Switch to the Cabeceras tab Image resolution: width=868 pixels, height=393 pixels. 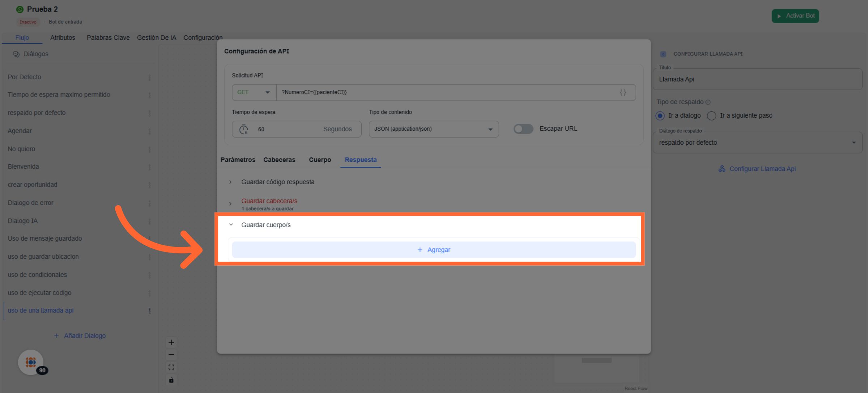click(279, 160)
